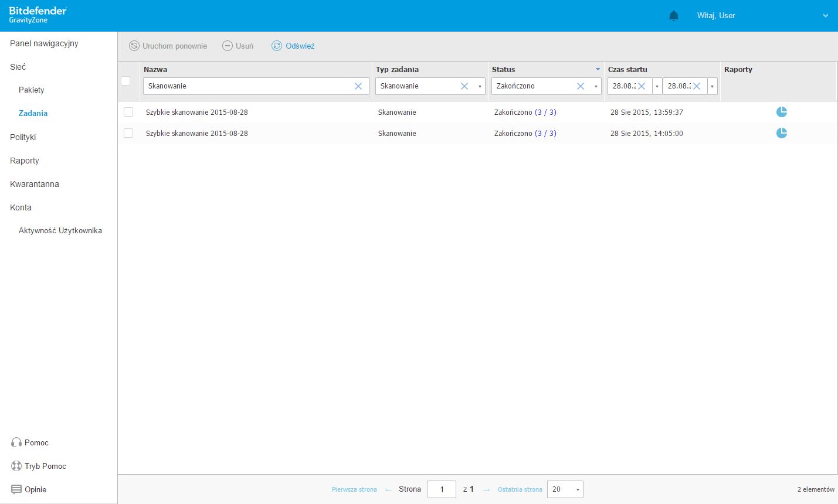
Task: Open the page size dropdown showing 20
Action: pyautogui.click(x=565, y=489)
